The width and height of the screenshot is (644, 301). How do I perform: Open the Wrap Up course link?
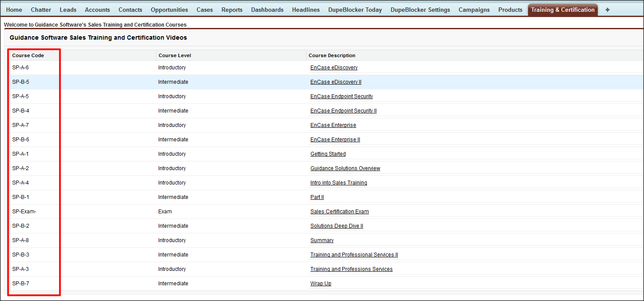coord(320,284)
